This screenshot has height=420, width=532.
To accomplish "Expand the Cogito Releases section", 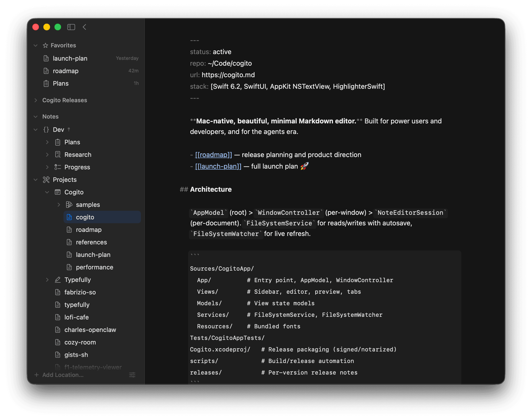I will (x=36, y=100).
